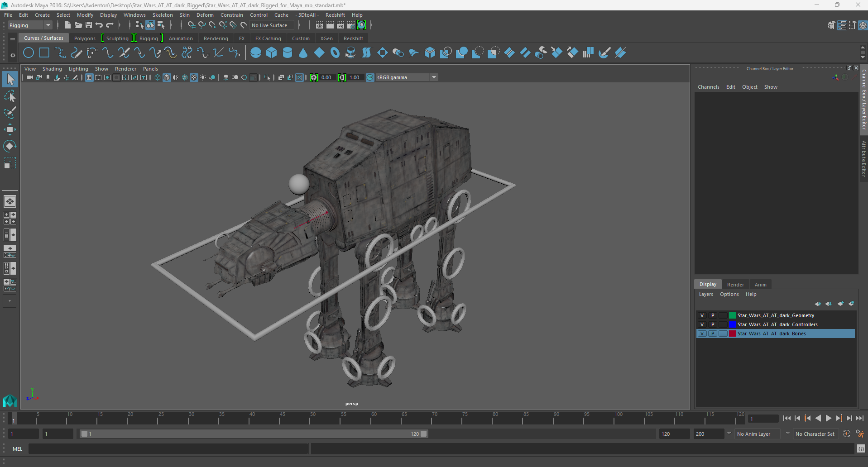868x467 pixels.
Task: Activate the Move tool
Action: tap(10, 129)
